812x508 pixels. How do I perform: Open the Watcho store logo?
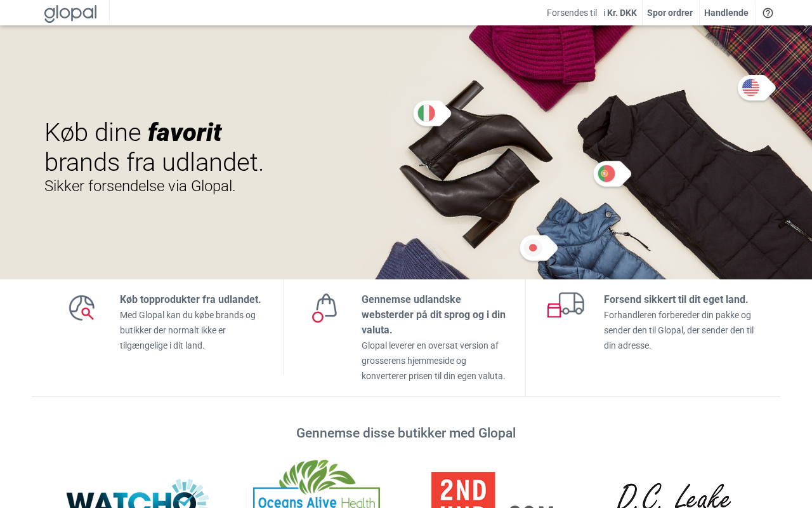click(x=138, y=493)
